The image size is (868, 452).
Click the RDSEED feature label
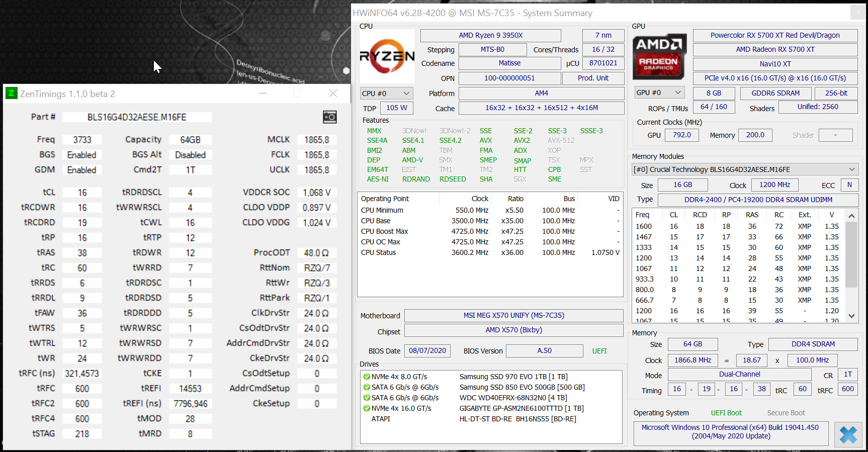tap(453, 179)
